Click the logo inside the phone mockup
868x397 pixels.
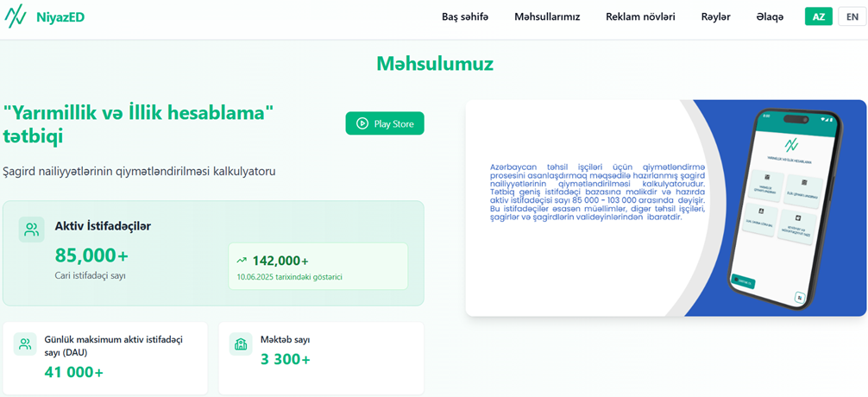coord(790,144)
